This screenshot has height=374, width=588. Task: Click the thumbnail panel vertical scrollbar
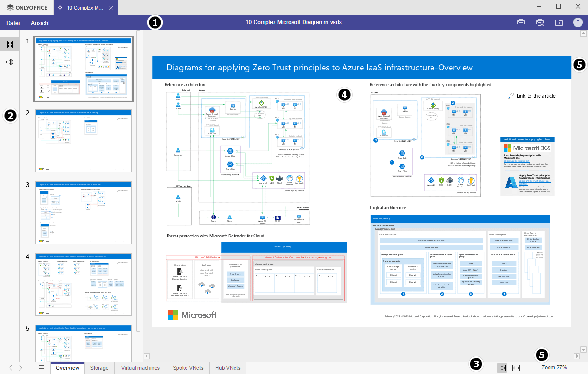tap(138, 181)
